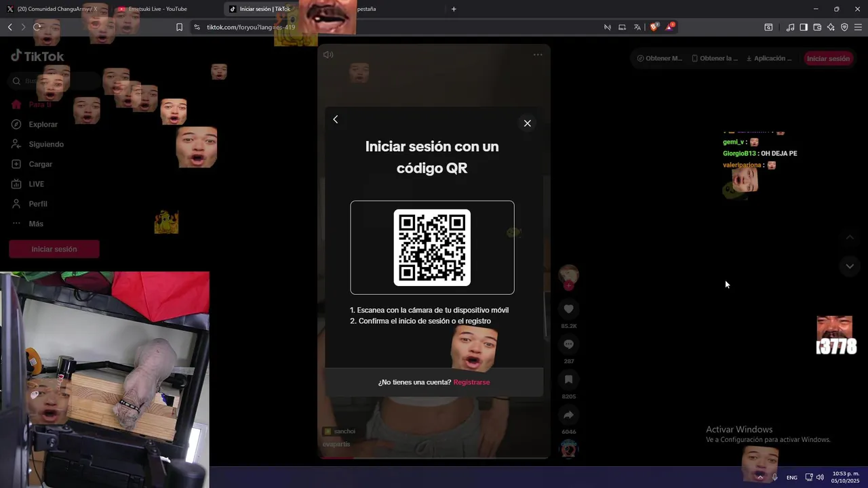868x488 pixels.
Task: Open a new browser tab
Action: [454, 9]
